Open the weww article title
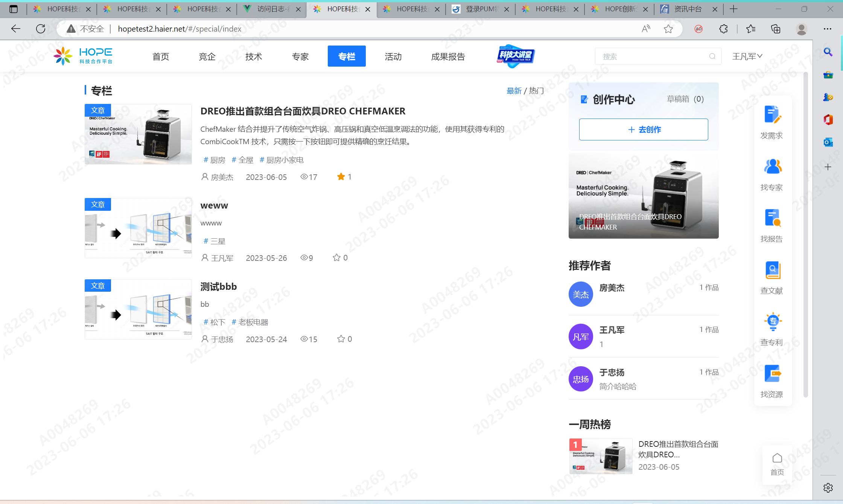 pyautogui.click(x=214, y=205)
